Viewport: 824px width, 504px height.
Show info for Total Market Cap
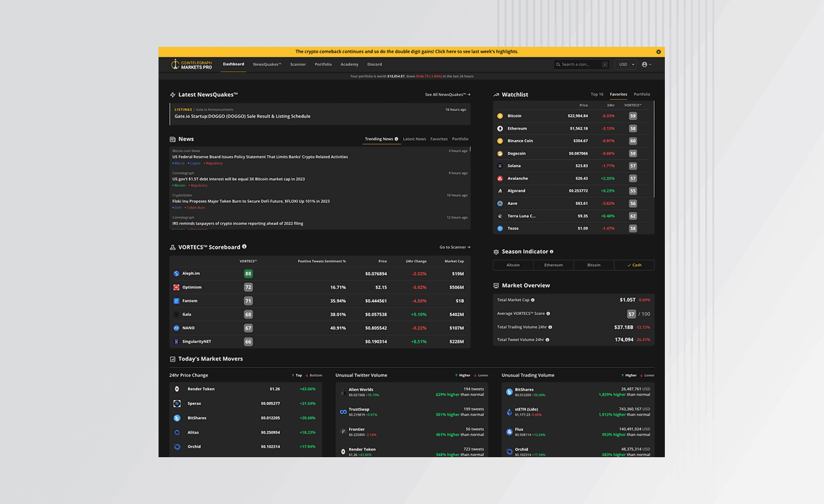pyautogui.click(x=533, y=300)
